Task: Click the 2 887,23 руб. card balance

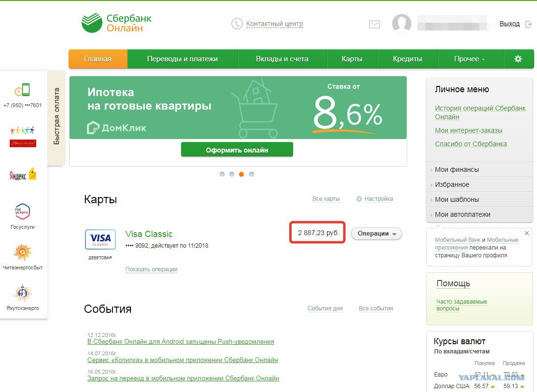Action: click(x=319, y=233)
